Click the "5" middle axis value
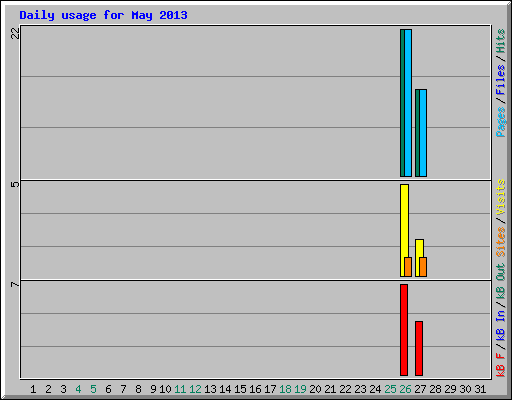 [x=15, y=184]
